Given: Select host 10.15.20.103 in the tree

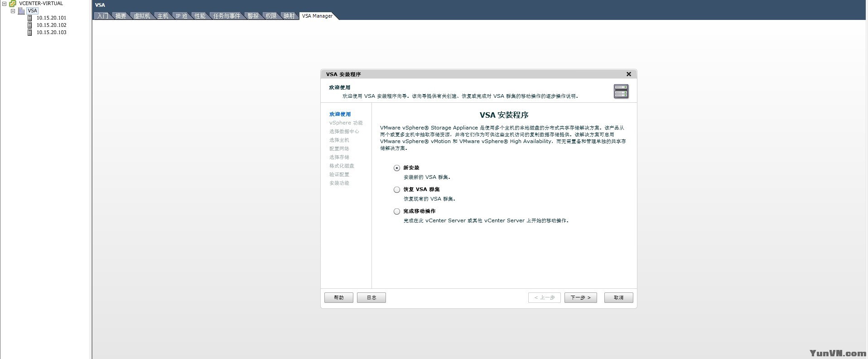Looking at the screenshot, I should (x=51, y=33).
